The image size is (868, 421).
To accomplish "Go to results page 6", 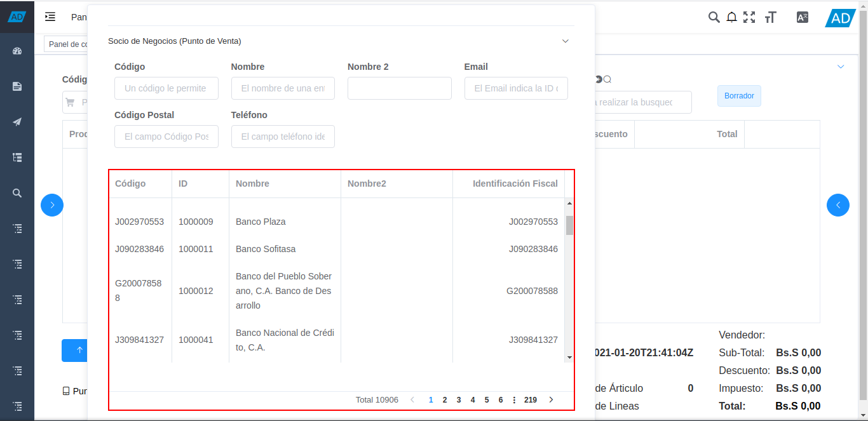I will coord(501,400).
